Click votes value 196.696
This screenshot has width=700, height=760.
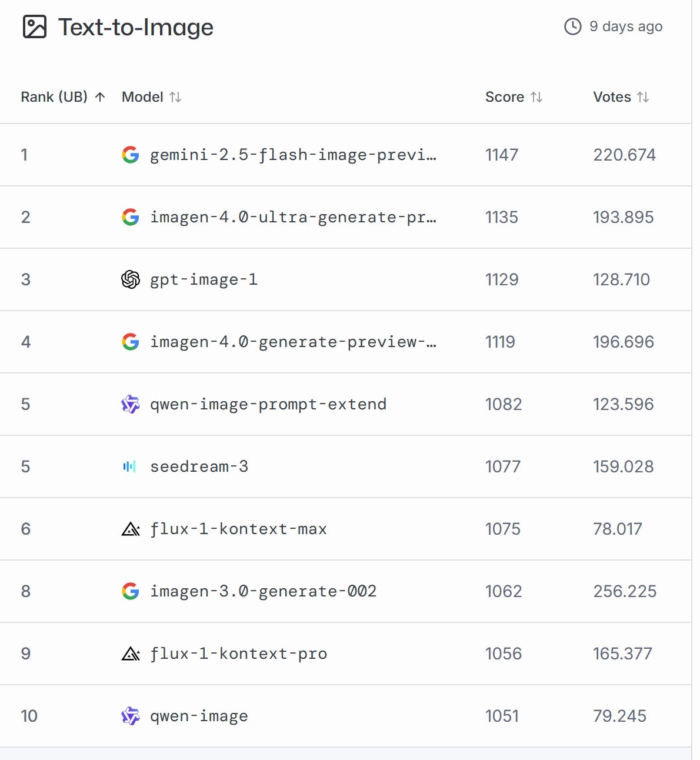[x=624, y=342]
